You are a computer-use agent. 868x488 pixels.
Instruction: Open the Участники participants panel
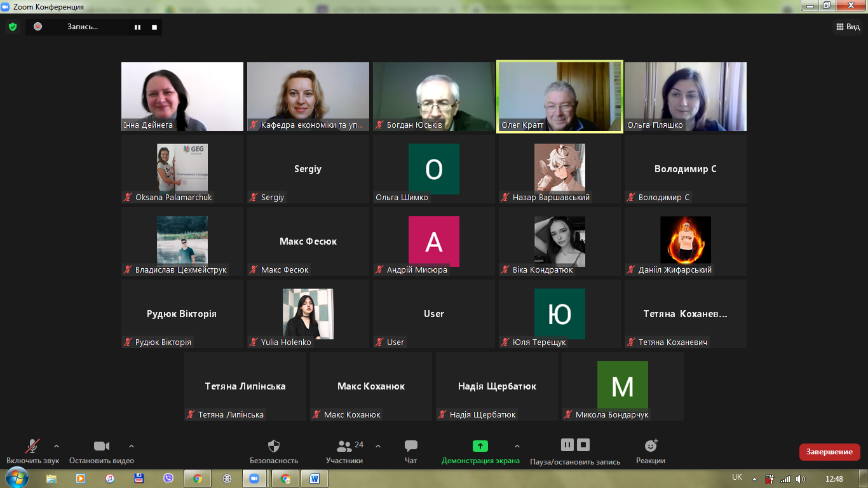(345, 446)
